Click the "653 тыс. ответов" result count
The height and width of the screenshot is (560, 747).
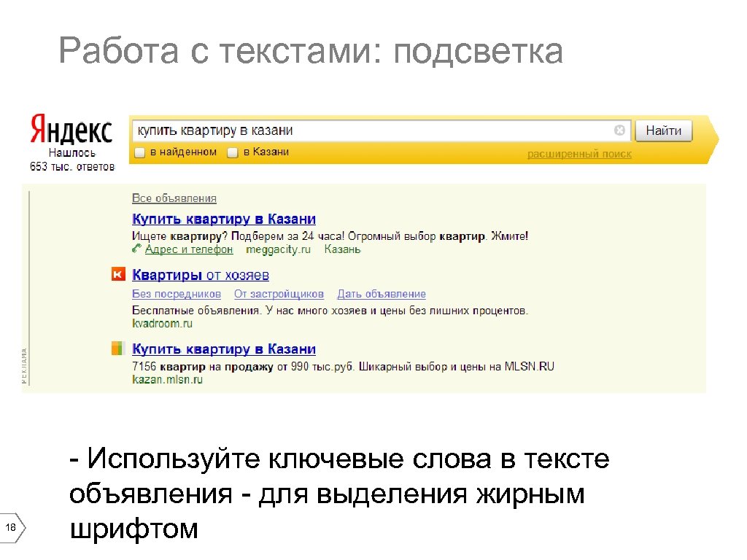pos(72,166)
